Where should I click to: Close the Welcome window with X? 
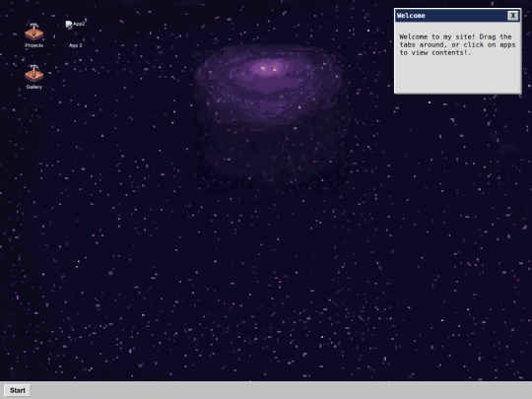tap(513, 16)
